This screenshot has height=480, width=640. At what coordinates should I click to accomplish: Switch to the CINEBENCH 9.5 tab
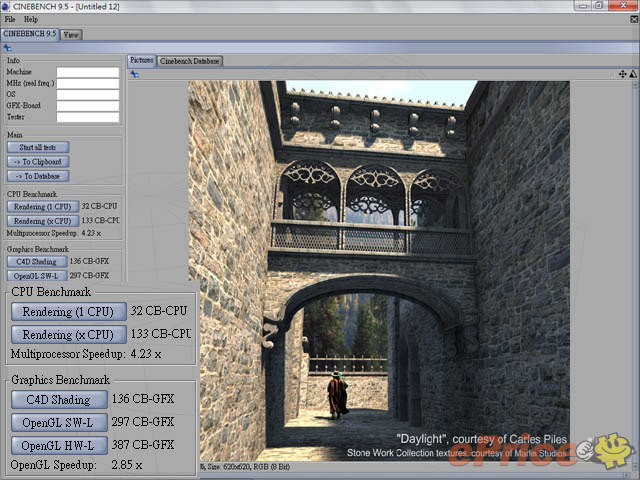point(30,34)
